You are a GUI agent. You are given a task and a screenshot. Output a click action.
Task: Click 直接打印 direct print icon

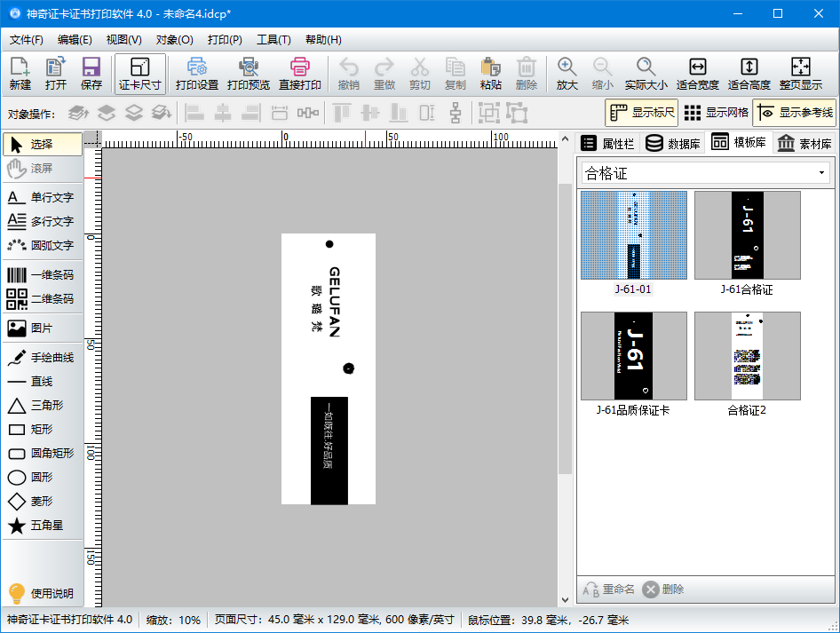(x=299, y=74)
